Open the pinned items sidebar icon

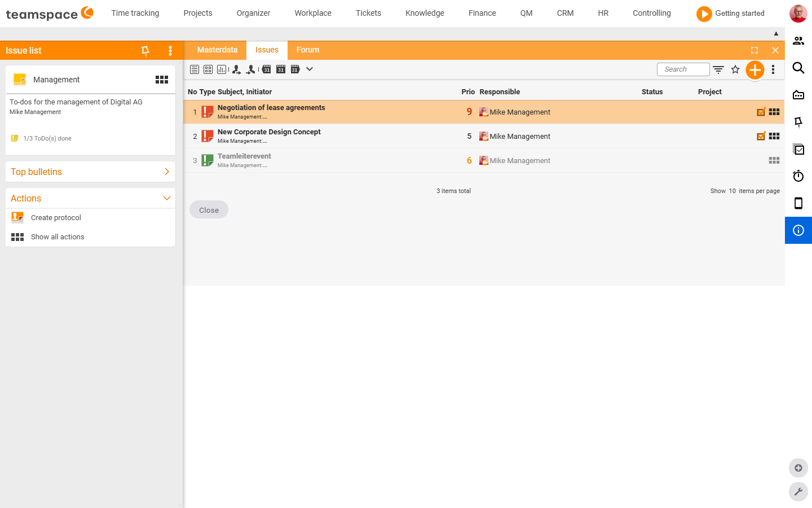pyautogui.click(x=798, y=122)
